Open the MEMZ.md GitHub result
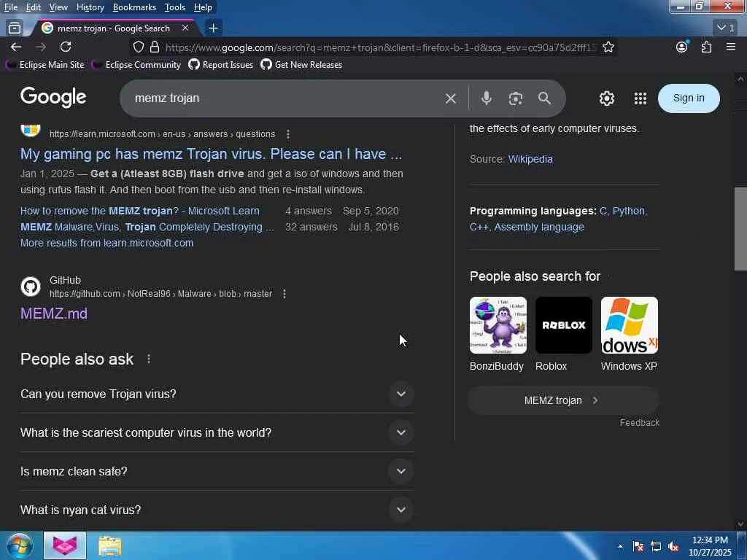This screenshot has width=747, height=560. coord(54,314)
